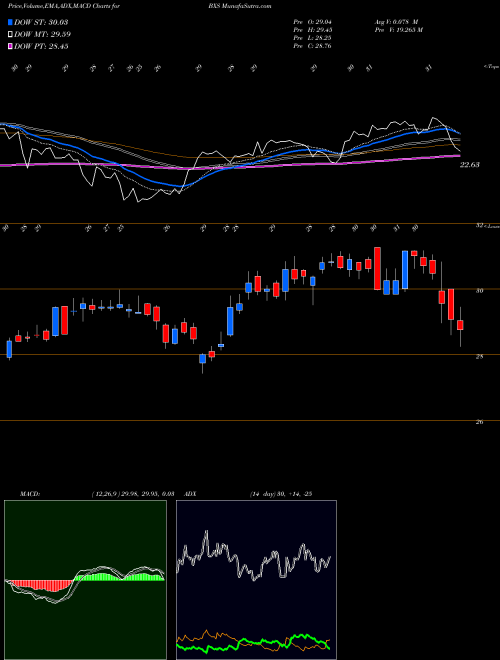Click the white DOW MT legend swatch
This screenshot has height=660, width=500.
[x=10, y=35]
